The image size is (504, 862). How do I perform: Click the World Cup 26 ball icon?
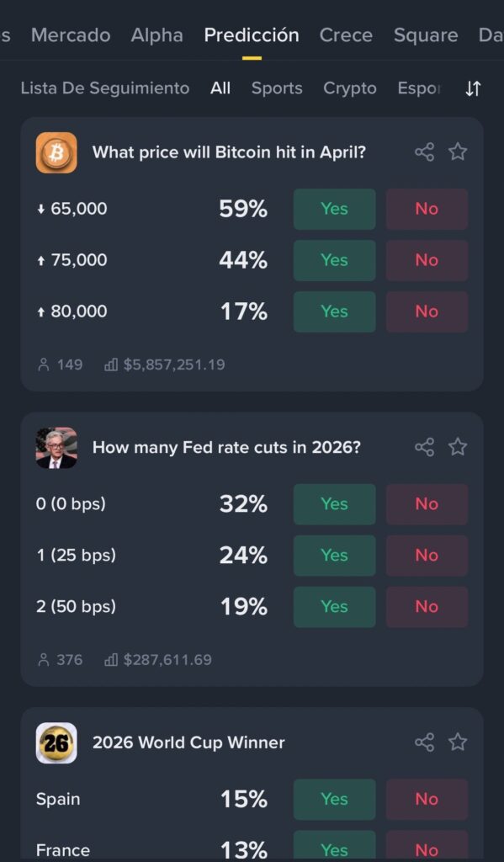pos(56,742)
